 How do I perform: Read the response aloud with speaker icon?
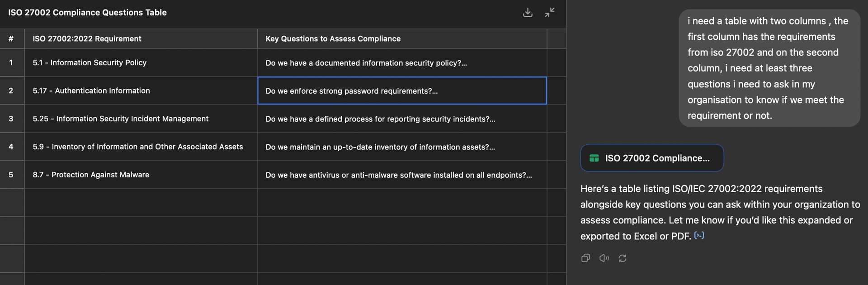(604, 258)
